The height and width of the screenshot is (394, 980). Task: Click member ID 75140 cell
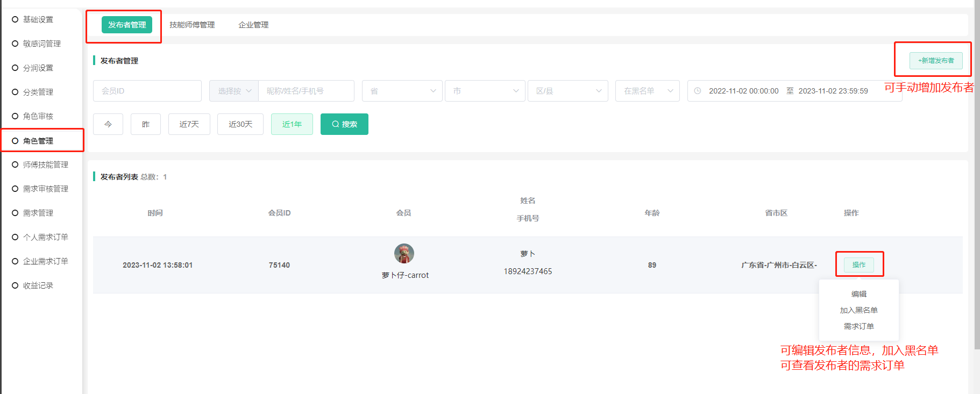tap(280, 265)
